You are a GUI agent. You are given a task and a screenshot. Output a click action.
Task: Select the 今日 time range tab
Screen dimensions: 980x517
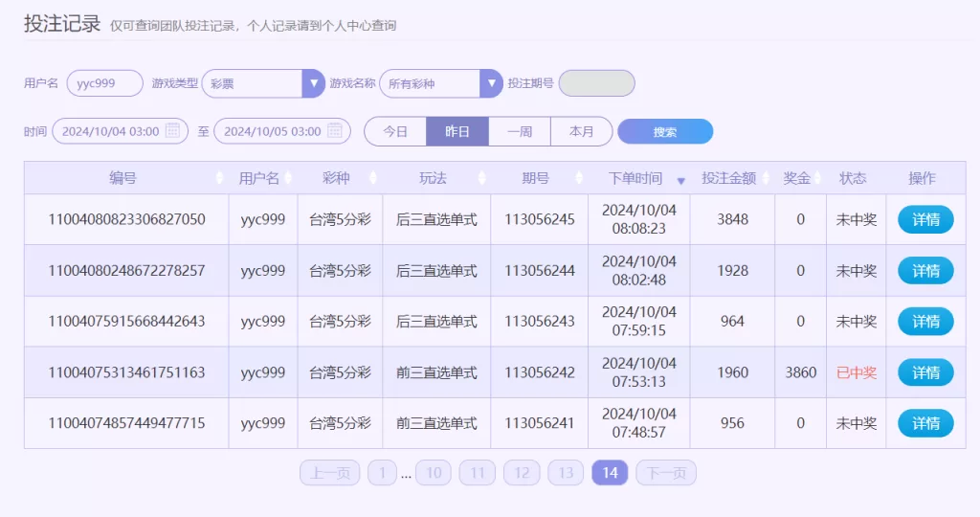(x=395, y=131)
